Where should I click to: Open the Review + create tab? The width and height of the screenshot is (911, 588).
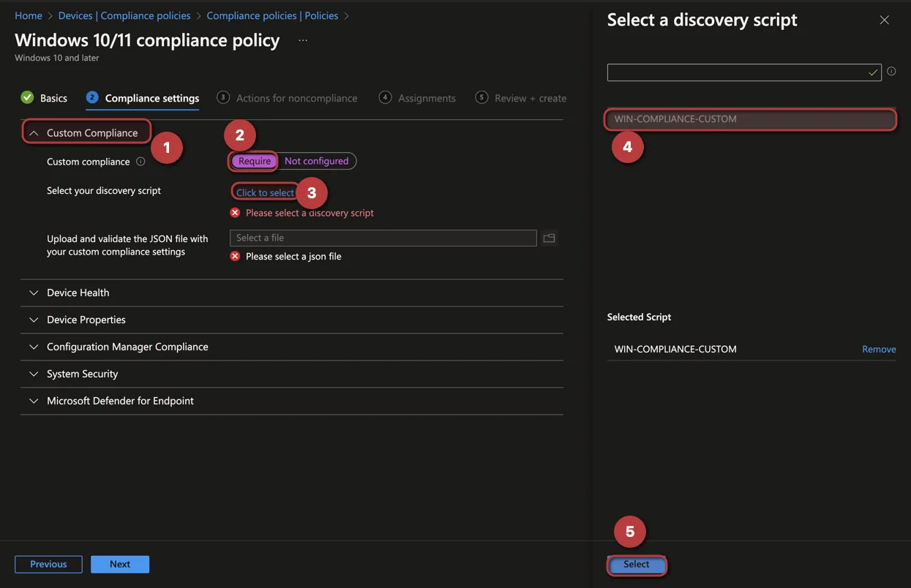pyautogui.click(x=521, y=98)
